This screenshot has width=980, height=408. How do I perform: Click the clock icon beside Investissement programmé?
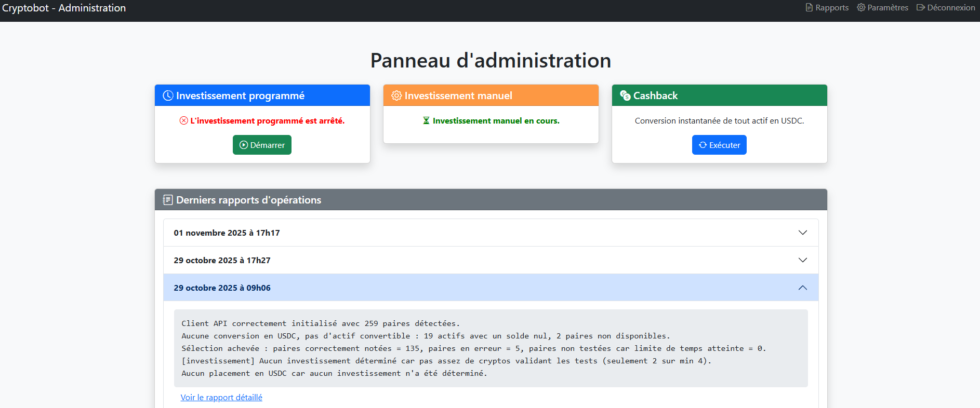click(168, 96)
